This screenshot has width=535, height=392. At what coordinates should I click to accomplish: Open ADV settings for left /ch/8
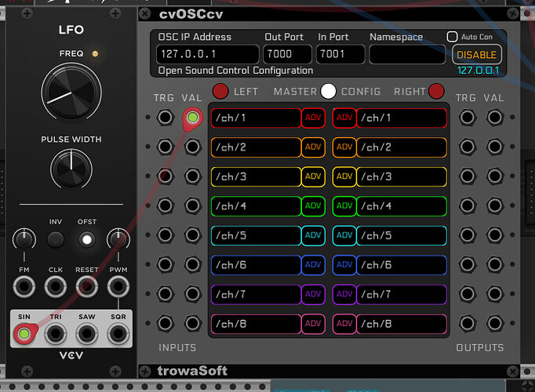coord(313,324)
